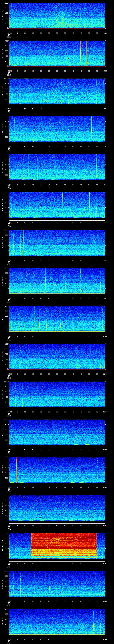Click the Frequency (Hz) axis title of the 2:08:00 panel
The width and height of the screenshot is (114, 644).
tap(3, 280)
